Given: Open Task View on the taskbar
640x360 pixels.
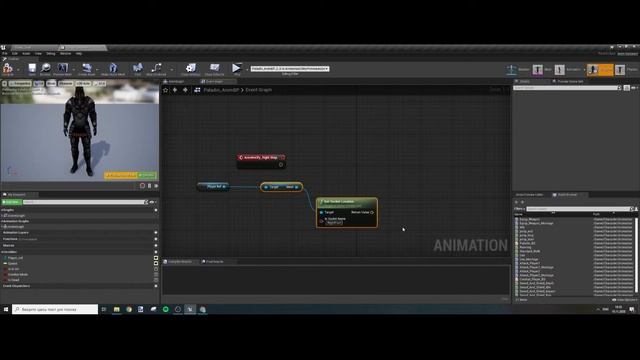Looking at the screenshot, I should click(x=104, y=309).
